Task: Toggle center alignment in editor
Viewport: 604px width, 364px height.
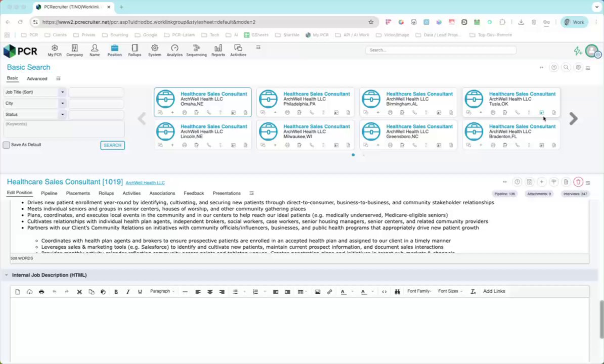Action: tap(210, 292)
